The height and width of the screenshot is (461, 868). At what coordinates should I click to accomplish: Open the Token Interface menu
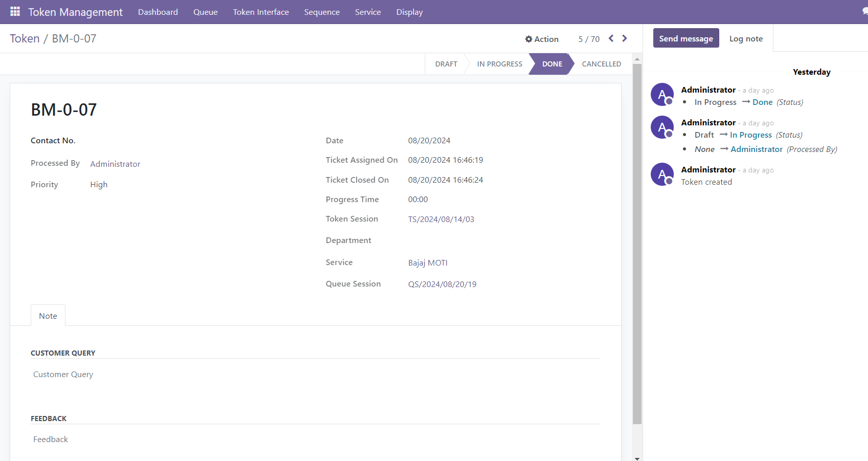tap(261, 12)
